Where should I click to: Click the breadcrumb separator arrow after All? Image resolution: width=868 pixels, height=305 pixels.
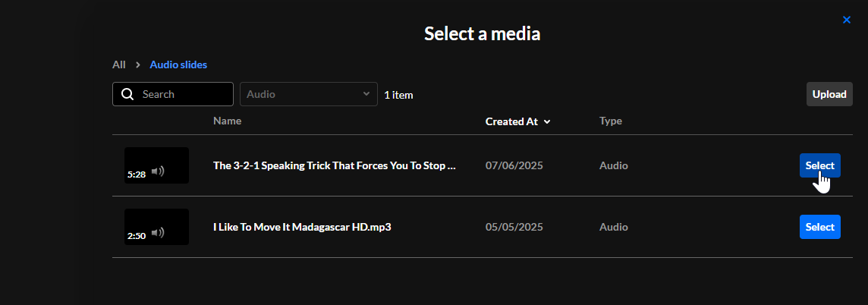click(138, 64)
